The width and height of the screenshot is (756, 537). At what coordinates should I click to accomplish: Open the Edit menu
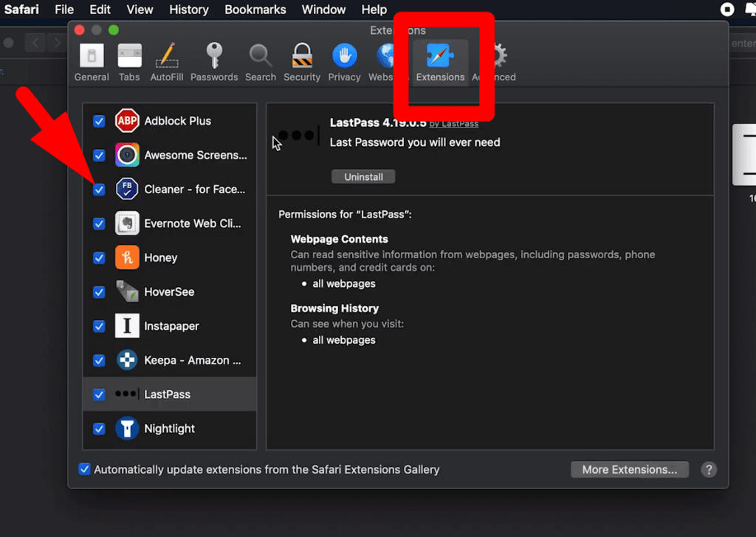coord(100,10)
